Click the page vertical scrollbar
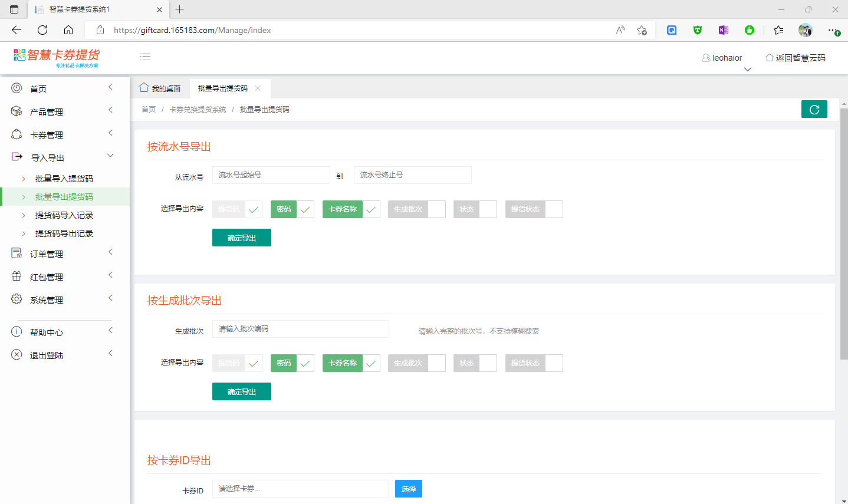 coord(843,236)
